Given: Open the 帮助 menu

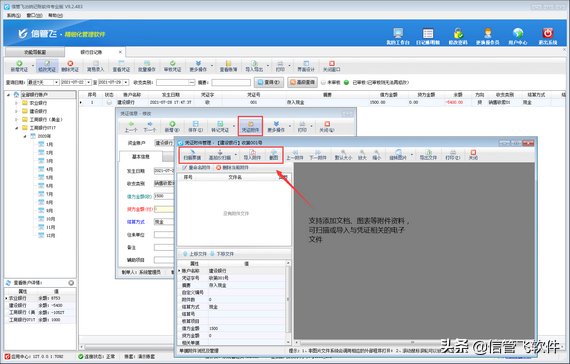Looking at the screenshot, I should 55,15.
